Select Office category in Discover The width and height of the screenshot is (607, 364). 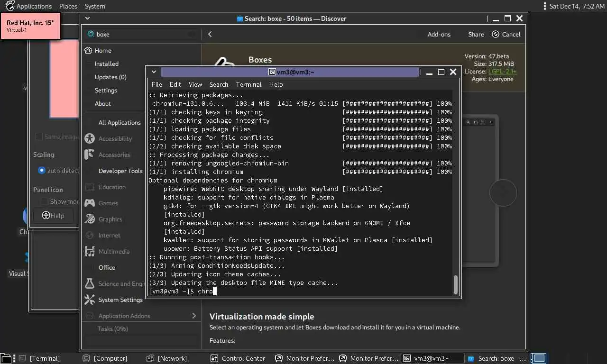[107, 267]
